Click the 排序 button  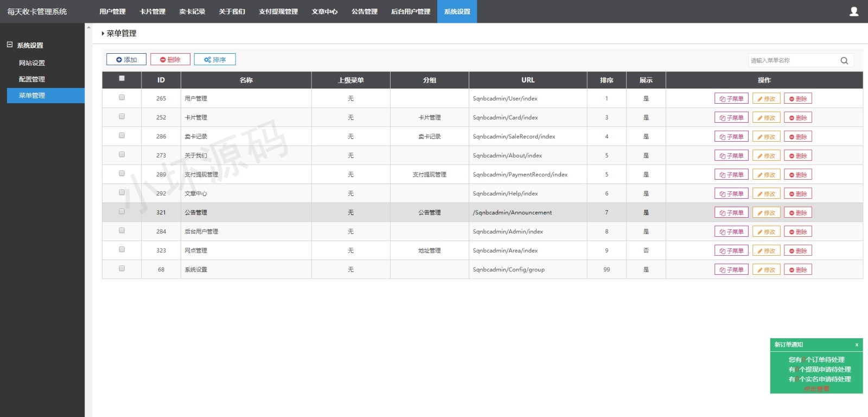pyautogui.click(x=215, y=60)
